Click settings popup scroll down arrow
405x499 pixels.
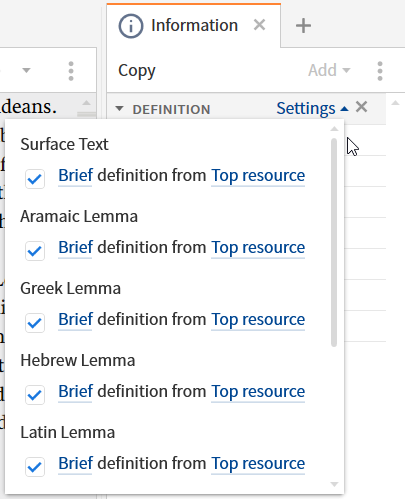pos(334,484)
